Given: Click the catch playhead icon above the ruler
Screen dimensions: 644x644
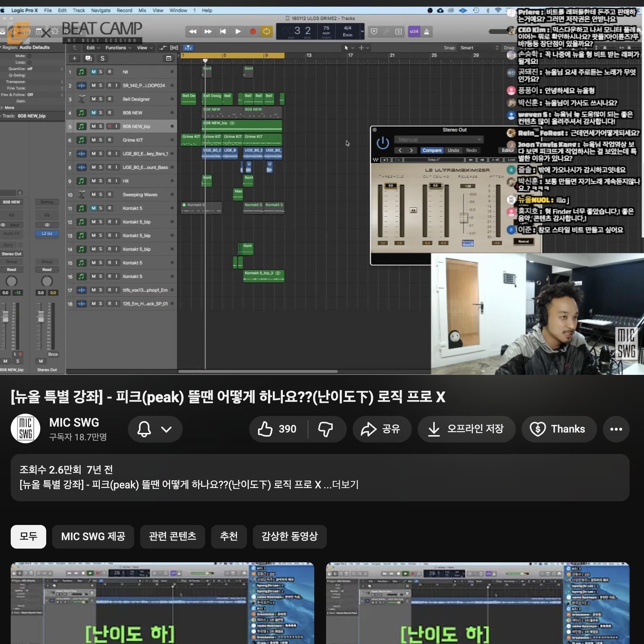Looking at the screenshot, I should (188, 48).
